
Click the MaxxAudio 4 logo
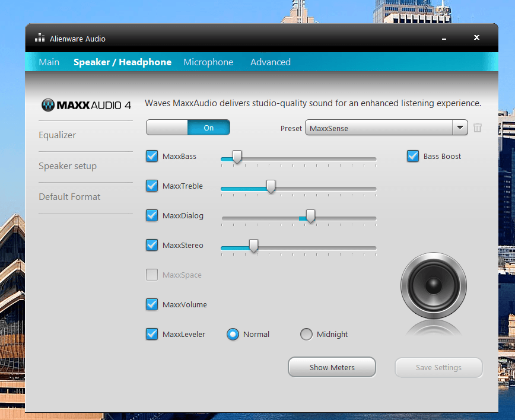coord(87,105)
